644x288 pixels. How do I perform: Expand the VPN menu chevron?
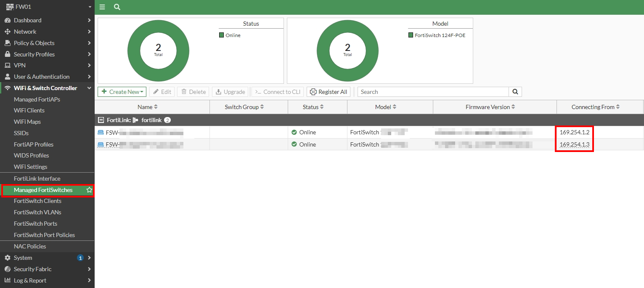click(x=89, y=65)
